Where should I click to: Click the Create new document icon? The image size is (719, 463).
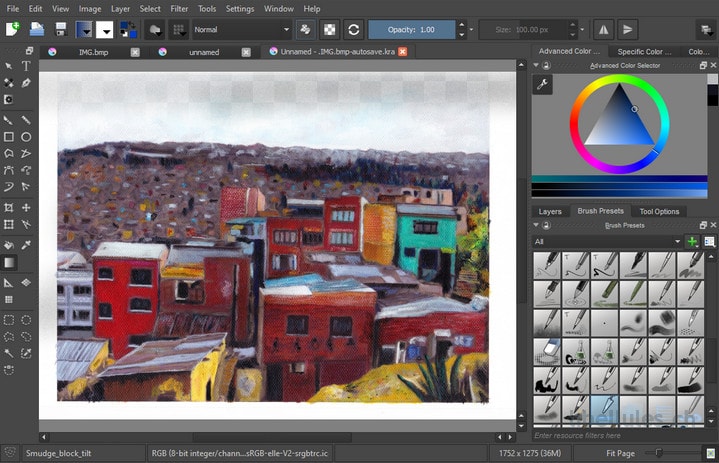pyautogui.click(x=13, y=29)
